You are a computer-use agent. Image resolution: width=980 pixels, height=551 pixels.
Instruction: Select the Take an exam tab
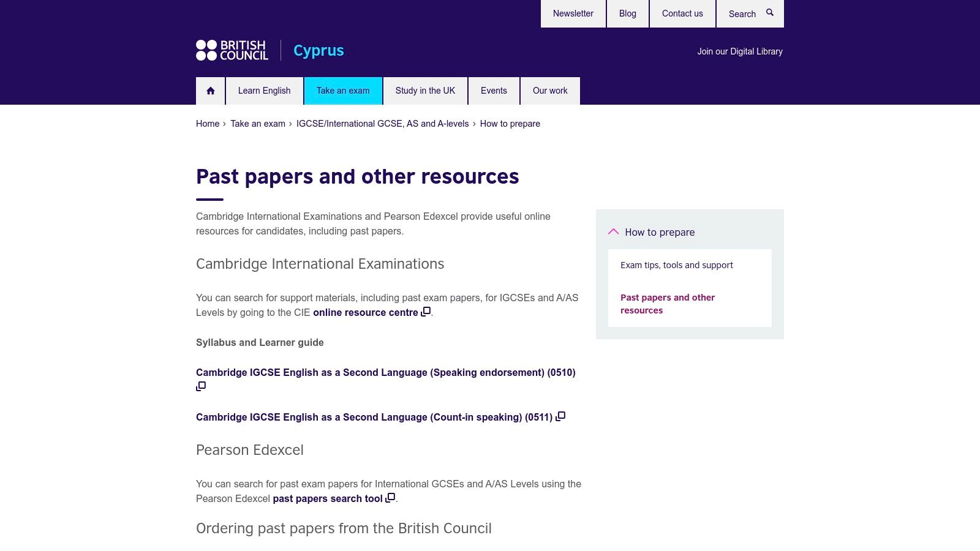tap(343, 91)
